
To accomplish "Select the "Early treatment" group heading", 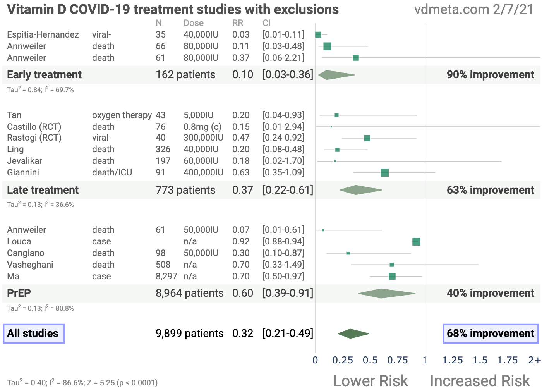I will pos(44,75).
